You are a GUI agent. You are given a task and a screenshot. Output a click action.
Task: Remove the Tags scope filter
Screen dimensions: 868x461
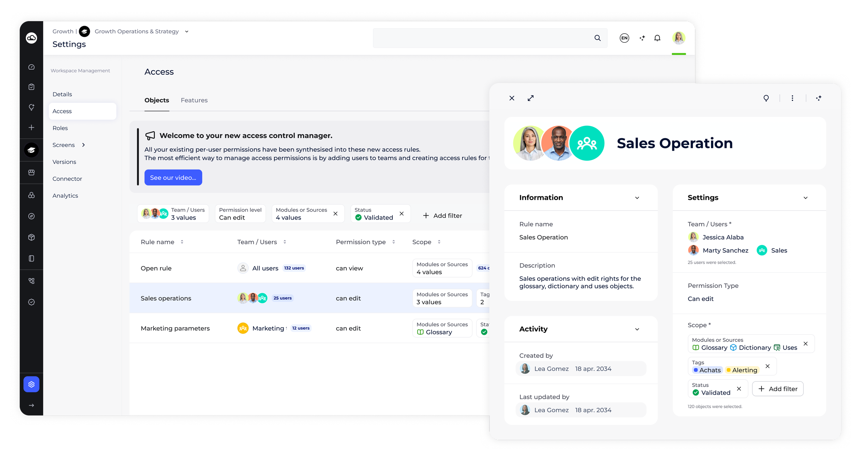point(768,366)
